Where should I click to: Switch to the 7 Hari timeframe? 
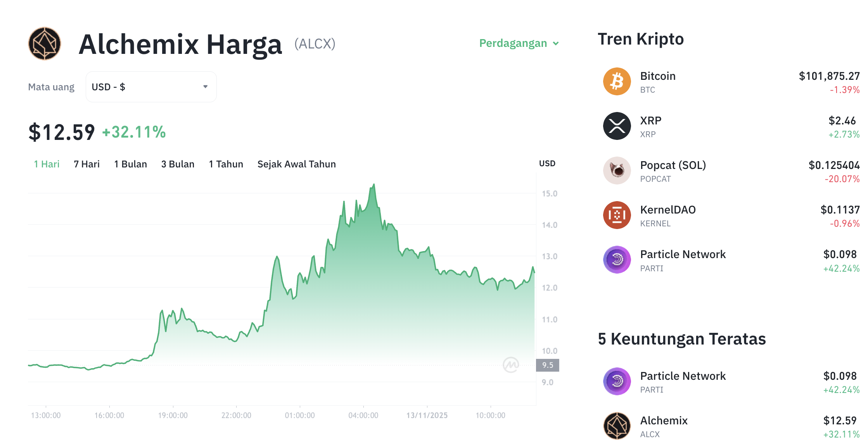[86, 164]
